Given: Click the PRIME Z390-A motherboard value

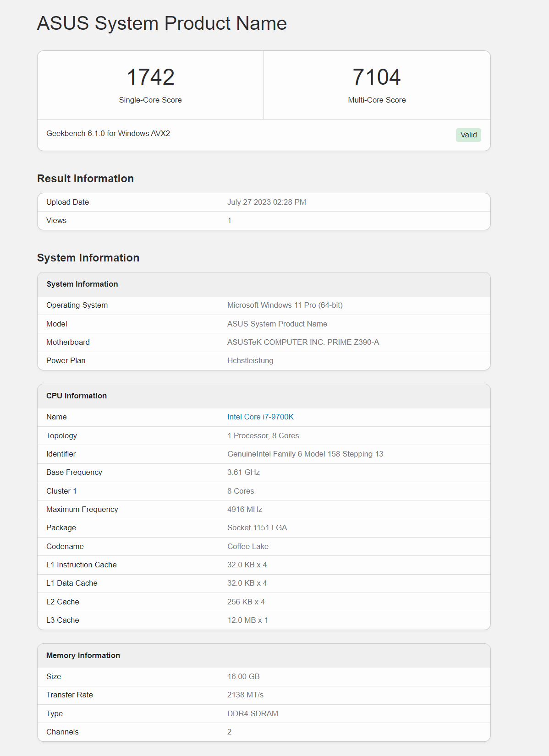Looking at the screenshot, I should [303, 342].
